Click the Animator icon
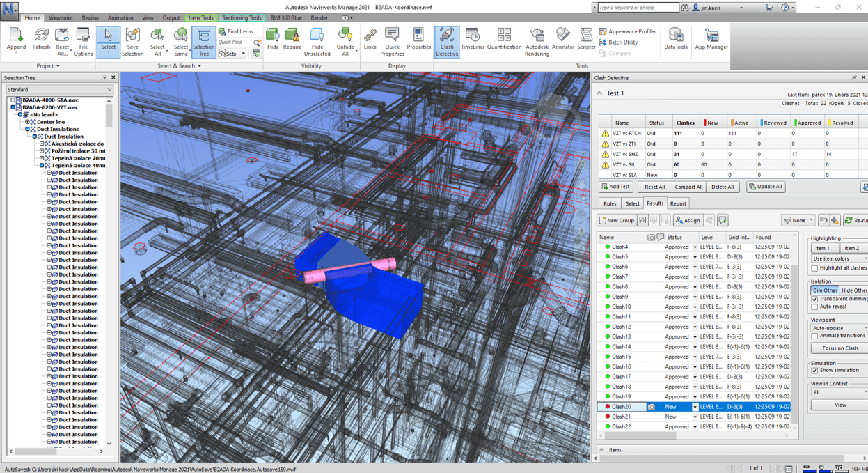Image resolution: width=868 pixels, height=473 pixels. (x=562, y=41)
